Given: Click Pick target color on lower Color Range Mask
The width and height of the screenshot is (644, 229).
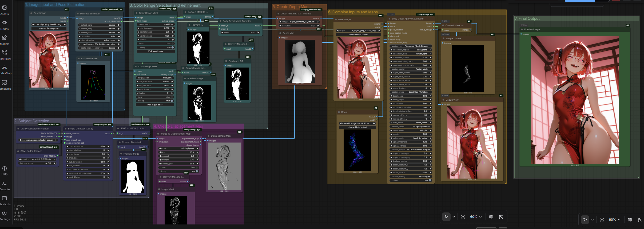Looking at the screenshot, I should (155, 105).
